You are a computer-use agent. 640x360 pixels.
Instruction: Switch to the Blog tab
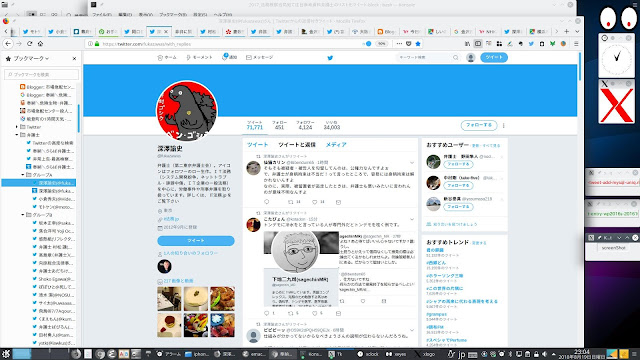[x=386, y=31]
